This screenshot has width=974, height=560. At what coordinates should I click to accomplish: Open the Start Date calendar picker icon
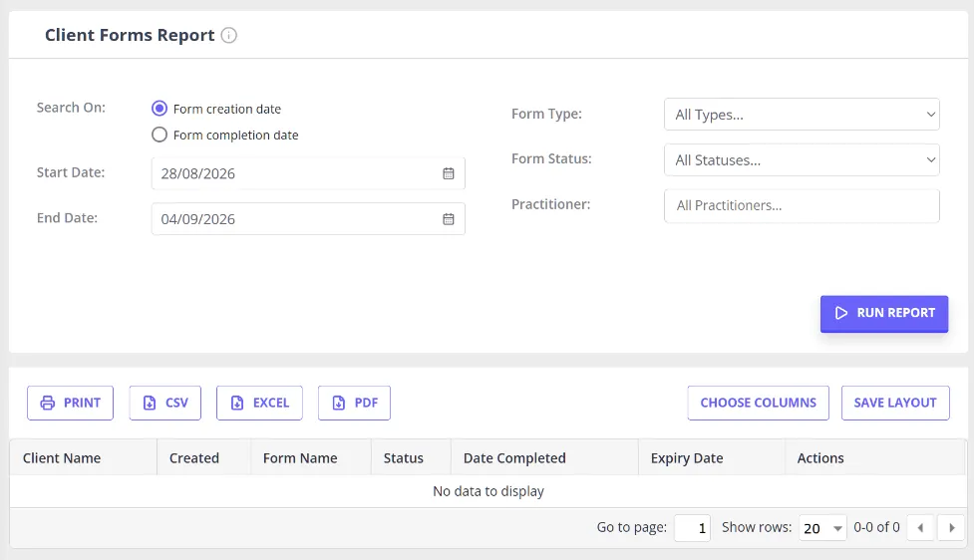point(448,173)
